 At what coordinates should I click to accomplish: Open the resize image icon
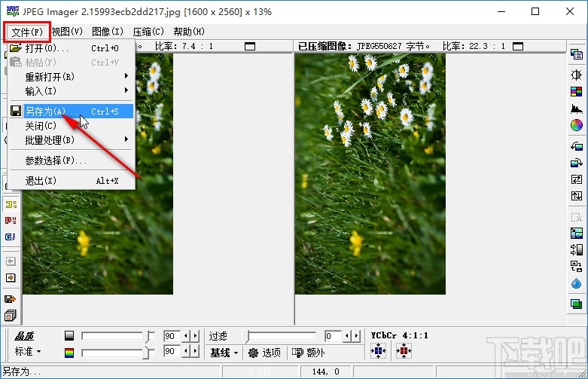point(577,233)
